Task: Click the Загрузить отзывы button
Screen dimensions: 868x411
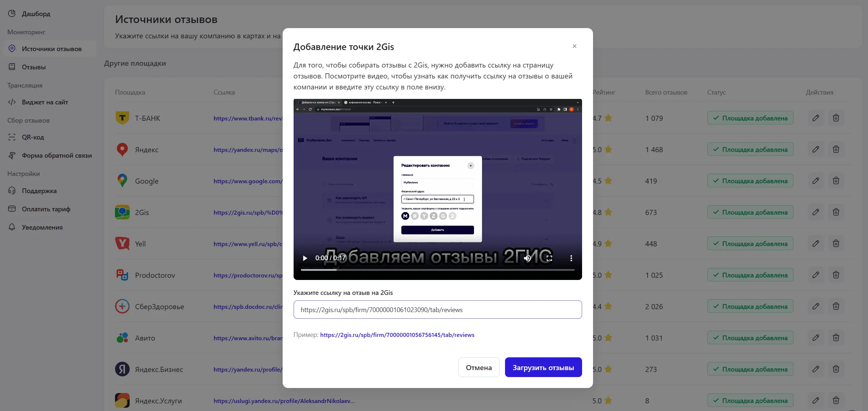Action: [x=543, y=368]
